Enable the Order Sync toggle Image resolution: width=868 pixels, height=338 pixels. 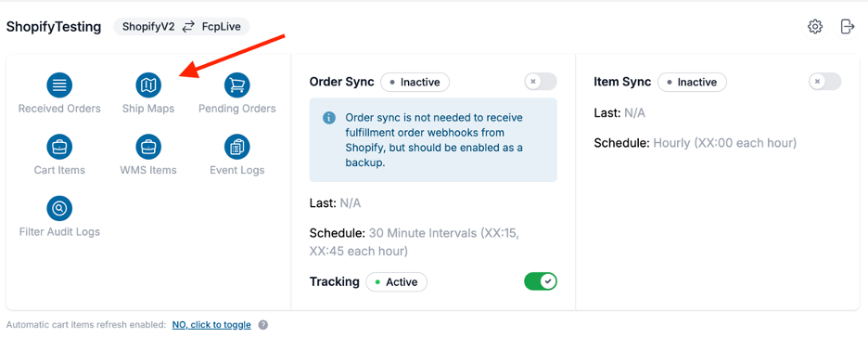click(x=541, y=82)
